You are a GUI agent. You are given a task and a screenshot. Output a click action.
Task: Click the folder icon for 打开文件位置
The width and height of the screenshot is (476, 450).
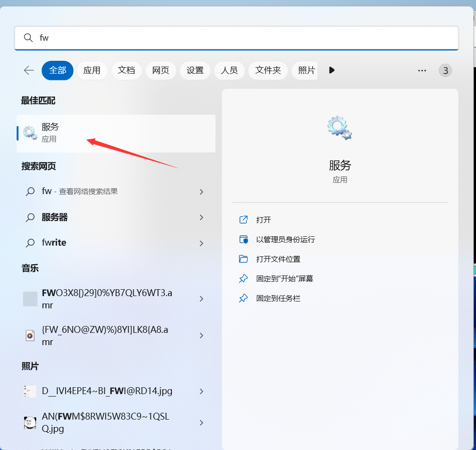tap(243, 259)
